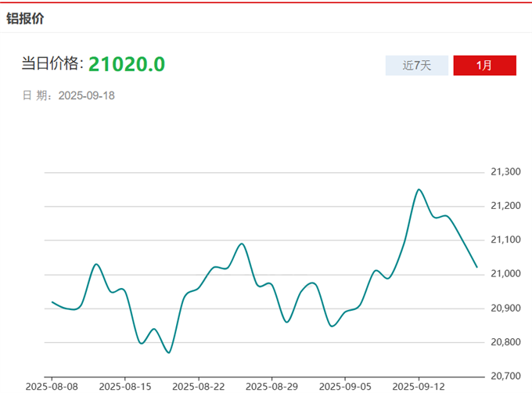
Task: Click the 铝报价 heading
Action: pyautogui.click(x=26, y=18)
